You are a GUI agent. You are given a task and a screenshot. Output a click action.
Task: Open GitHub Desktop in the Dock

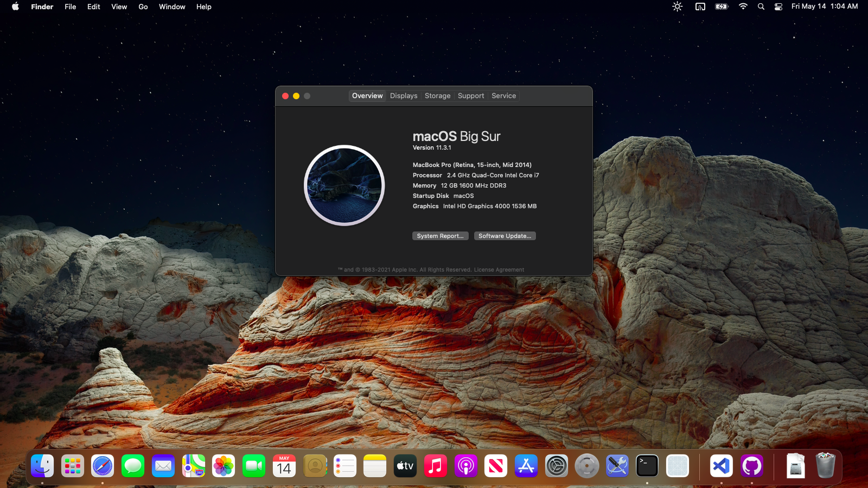pyautogui.click(x=752, y=466)
